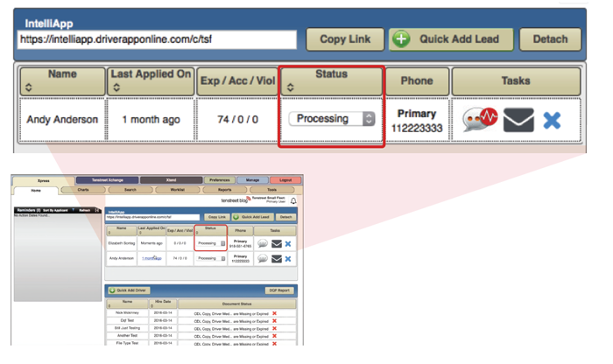The image size is (613, 364).
Task: Click red X beside Nick Mckinney document status
Action: [274, 313]
